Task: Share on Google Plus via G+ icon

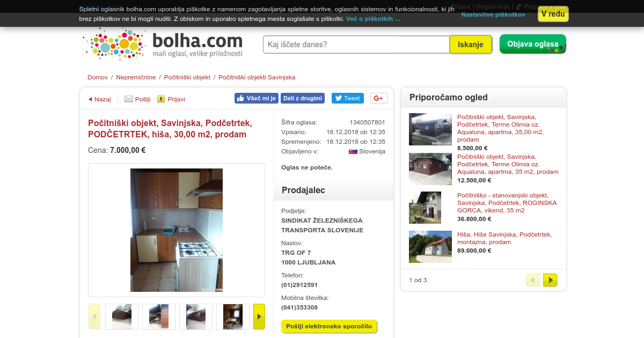Action: [379, 98]
